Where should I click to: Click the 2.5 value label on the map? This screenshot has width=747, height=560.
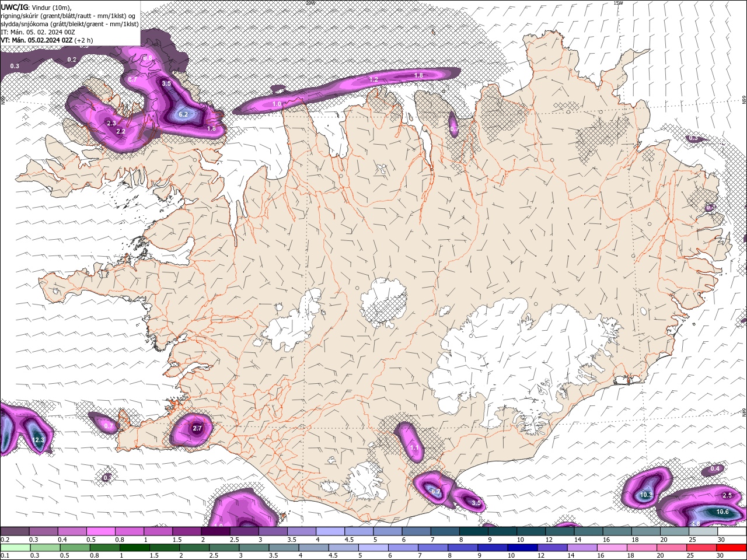[727, 495]
